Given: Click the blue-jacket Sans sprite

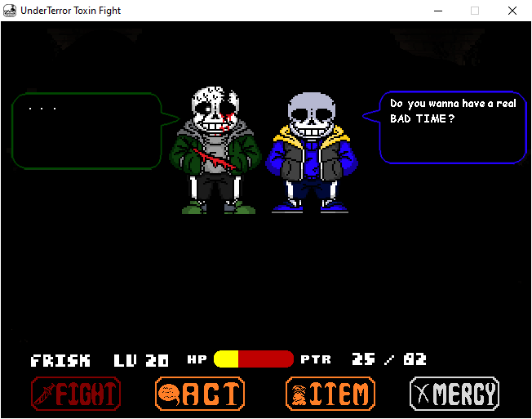Looking at the screenshot, I should [x=311, y=153].
